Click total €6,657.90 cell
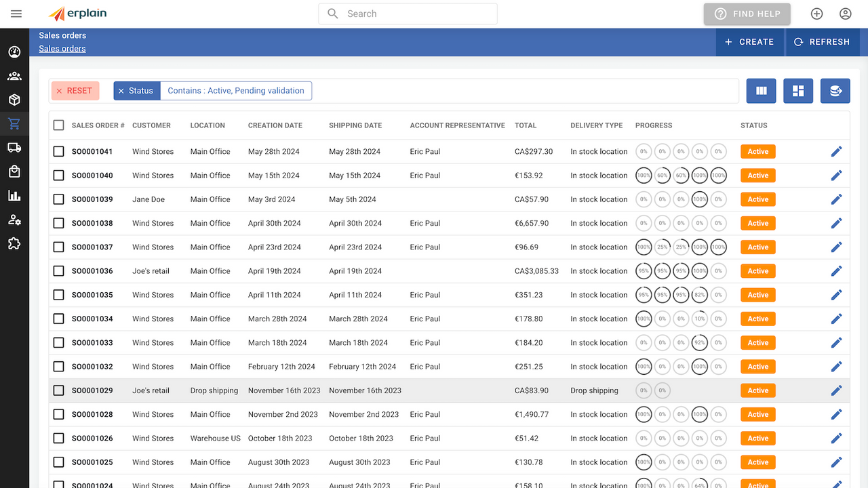The height and width of the screenshot is (488, 868). (x=532, y=223)
